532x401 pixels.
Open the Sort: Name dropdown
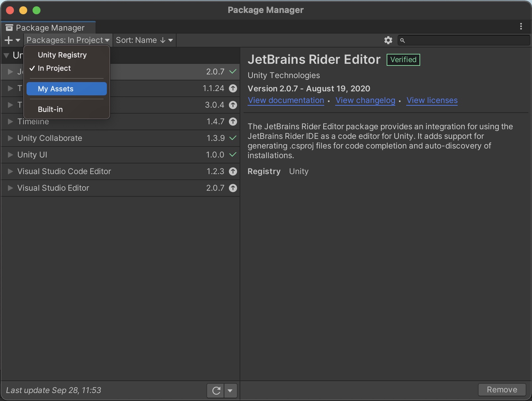pyautogui.click(x=144, y=40)
